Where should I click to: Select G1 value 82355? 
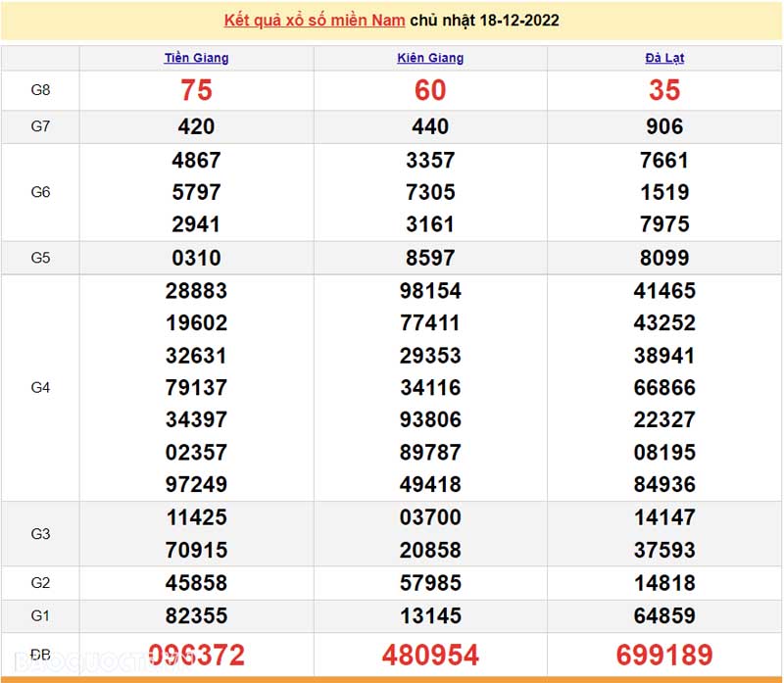pyautogui.click(x=197, y=616)
